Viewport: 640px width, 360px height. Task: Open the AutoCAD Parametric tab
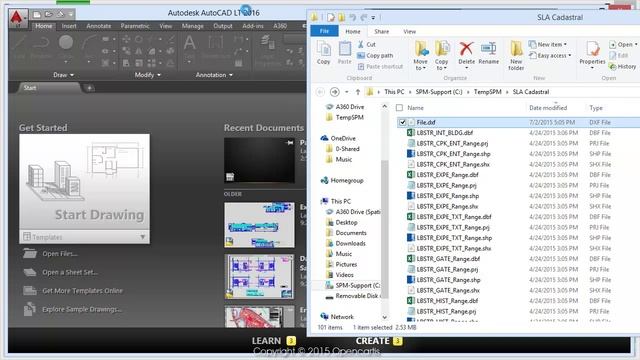(x=135, y=26)
